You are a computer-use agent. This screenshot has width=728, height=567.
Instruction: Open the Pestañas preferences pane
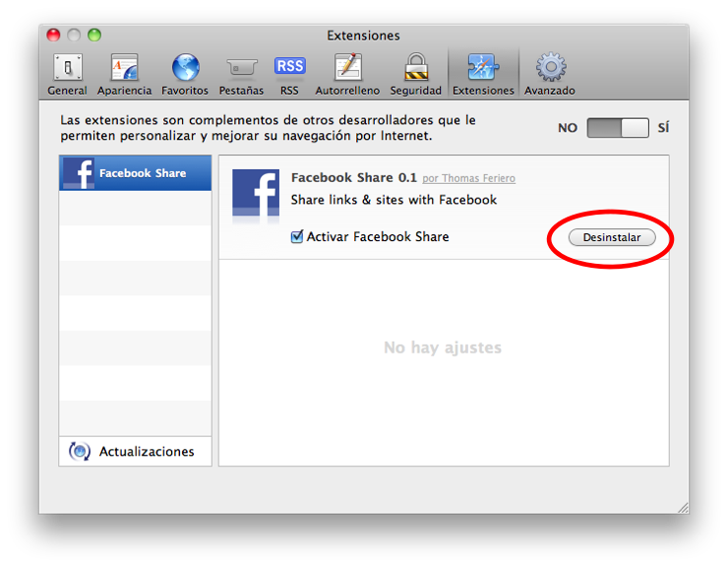[241, 75]
